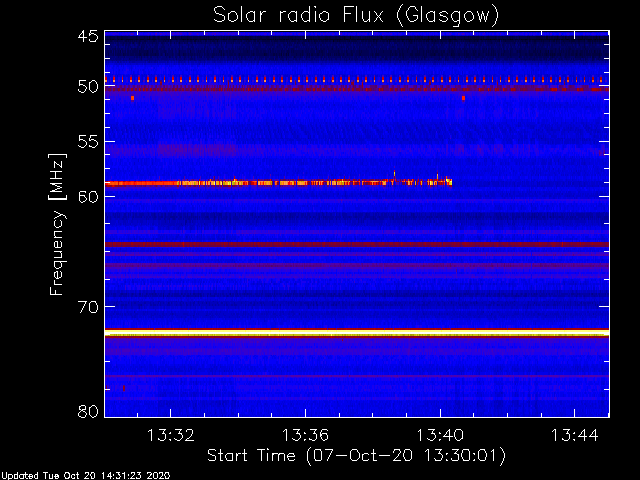Click the 13:44 time tick label
Viewport: 640px width, 480px height.
[x=575, y=435]
